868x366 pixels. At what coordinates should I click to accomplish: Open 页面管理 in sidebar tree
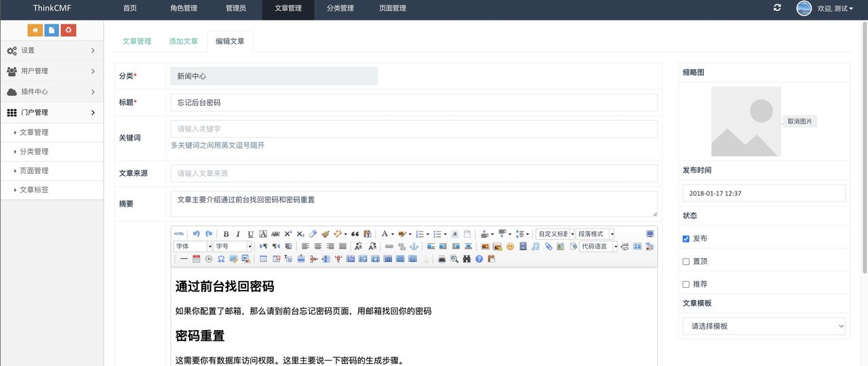tap(52, 170)
